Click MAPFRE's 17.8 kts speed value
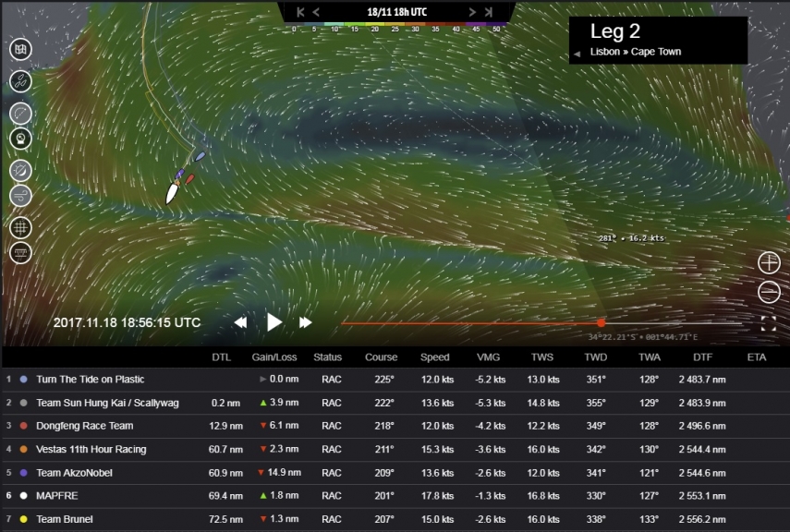This screenshot has height=532, width=790. click(437, 496)
